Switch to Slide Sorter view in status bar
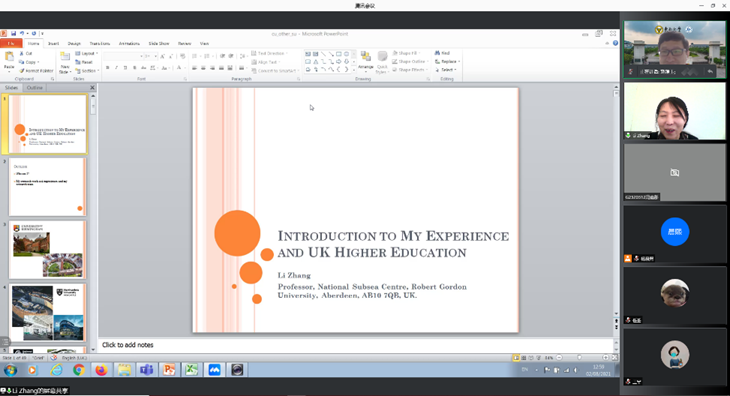This screenshot has height=396, width=730. click(523, 358)
